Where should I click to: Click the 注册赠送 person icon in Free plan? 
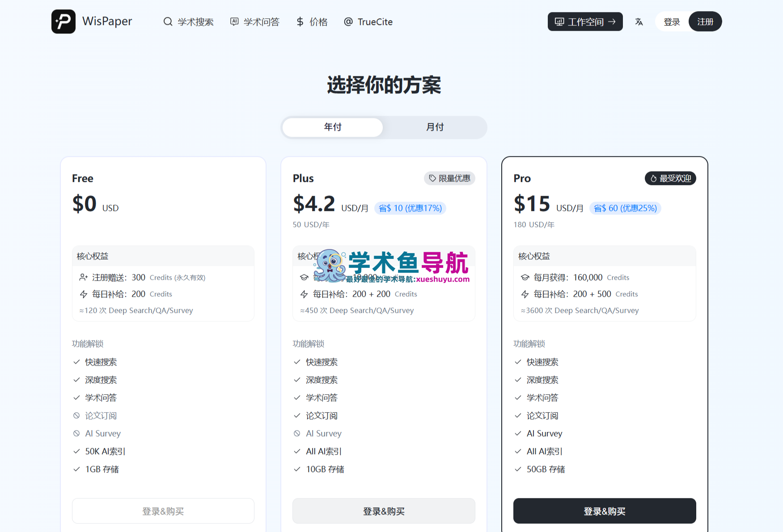[83, 278]
